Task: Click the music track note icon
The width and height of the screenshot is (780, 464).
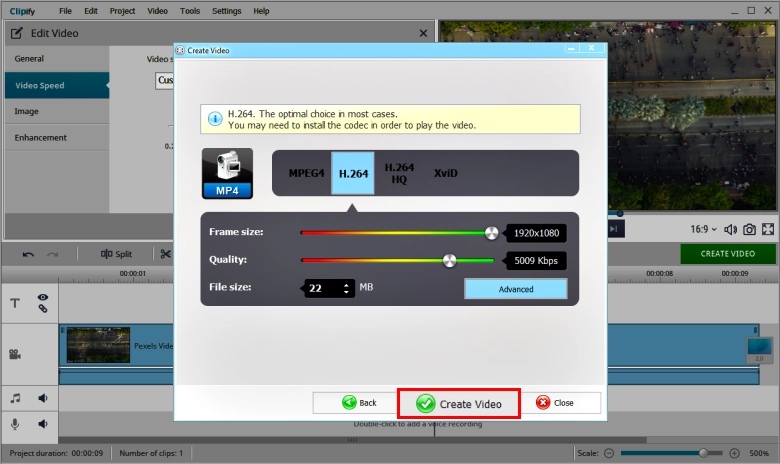Action: point(15,398)
